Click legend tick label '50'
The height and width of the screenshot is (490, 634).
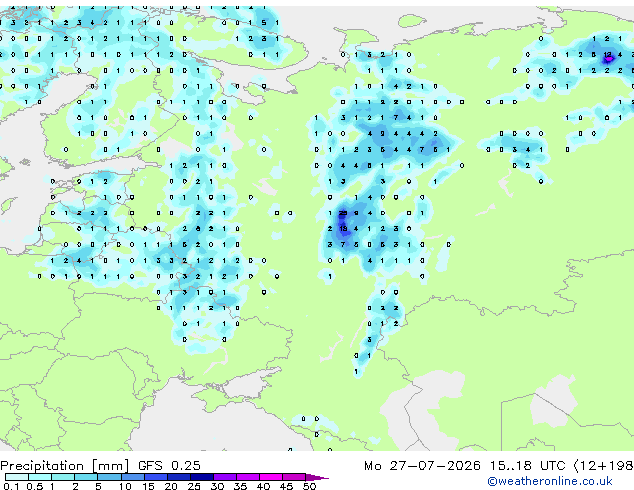click(309, 486)
